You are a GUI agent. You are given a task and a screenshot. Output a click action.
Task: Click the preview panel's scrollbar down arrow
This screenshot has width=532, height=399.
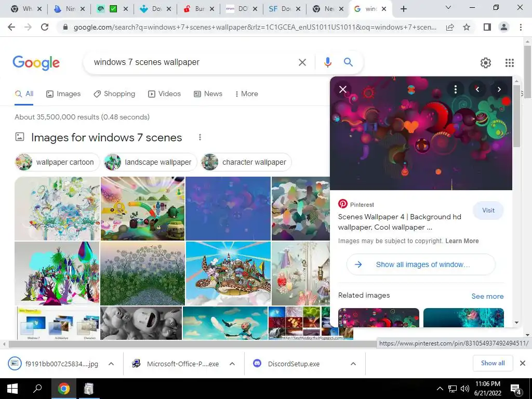(517, 323)
